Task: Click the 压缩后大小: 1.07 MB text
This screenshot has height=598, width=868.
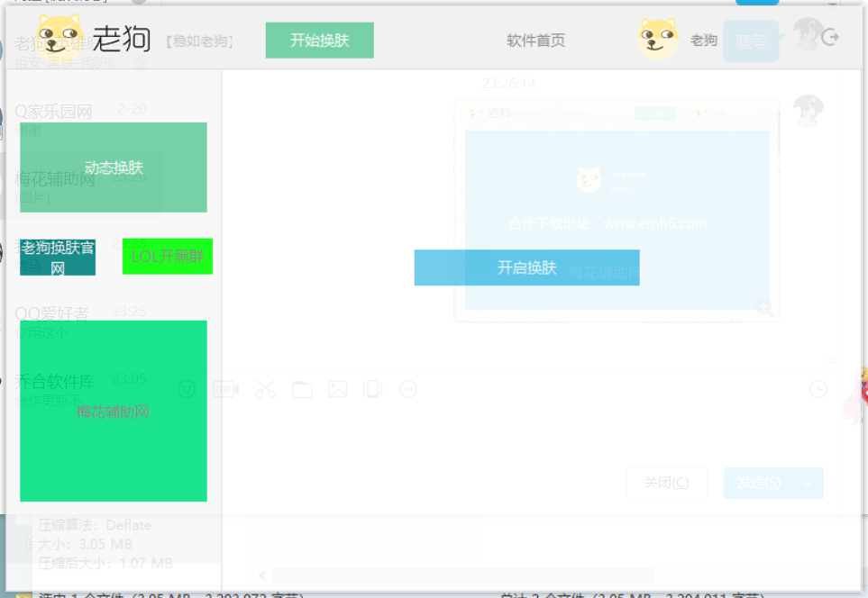Action: point(105,563)
